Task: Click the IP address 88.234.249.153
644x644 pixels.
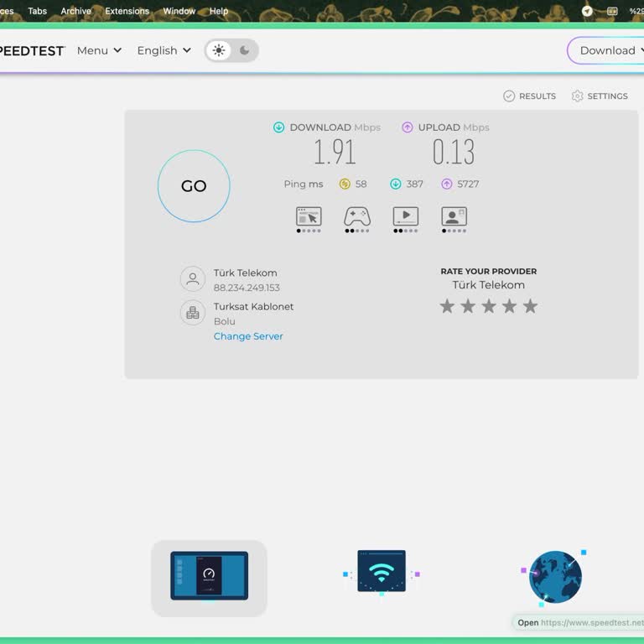Action: 247,288
